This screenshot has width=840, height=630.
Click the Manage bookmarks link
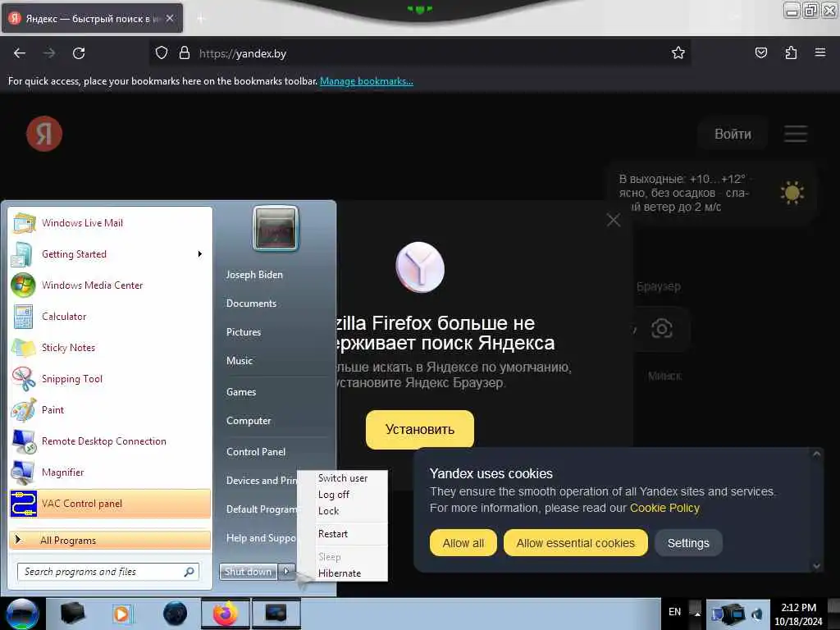(367, 81)
